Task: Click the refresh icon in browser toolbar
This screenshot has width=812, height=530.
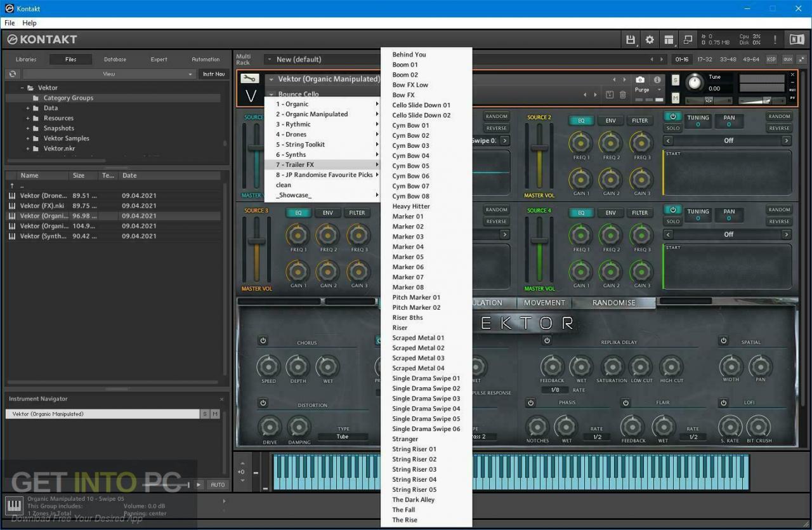Action: coord(12,74)
